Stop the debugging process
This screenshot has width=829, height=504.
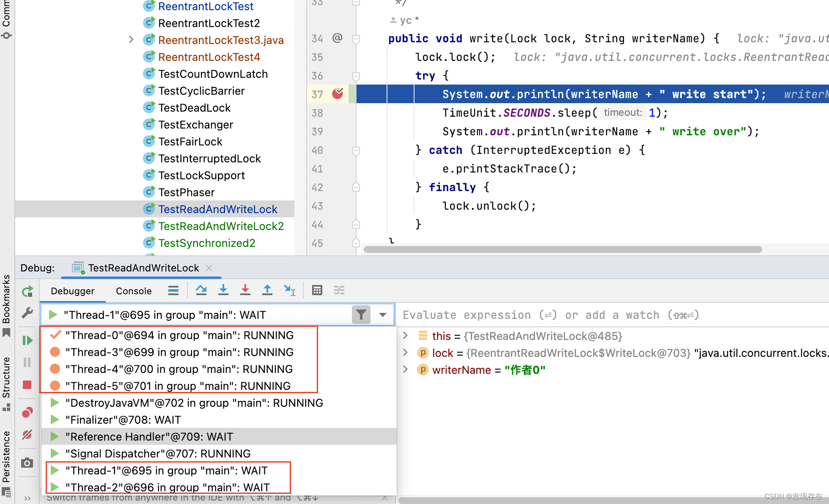pyautogui.click(x=27, y=385)
